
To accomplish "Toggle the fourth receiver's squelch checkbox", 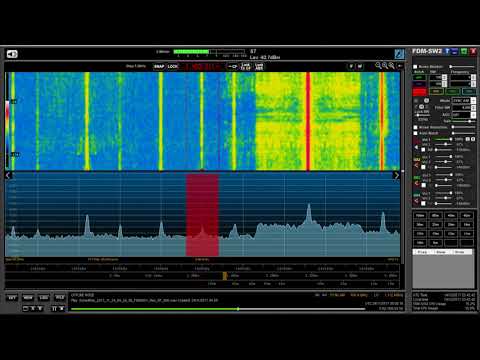I will 423,203.
